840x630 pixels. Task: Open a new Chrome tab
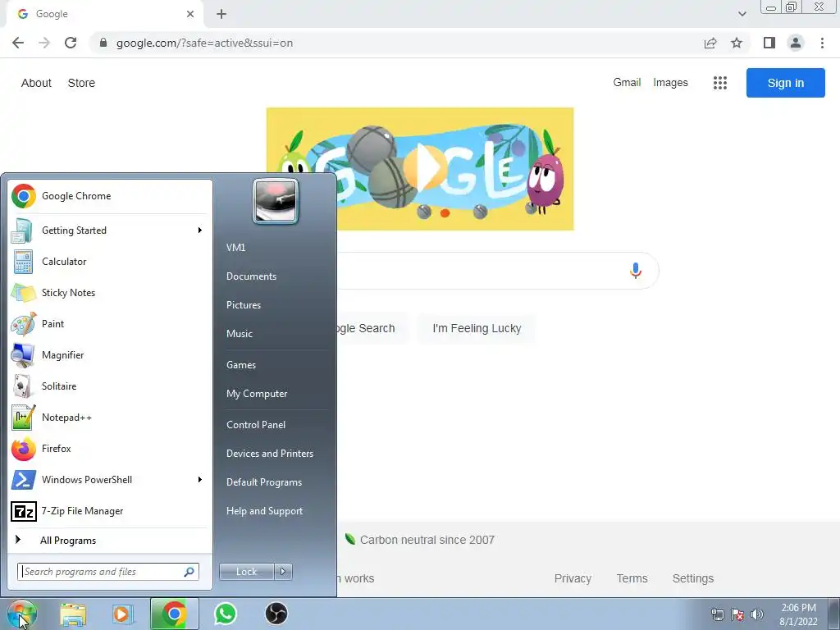[x=221, y=15]
